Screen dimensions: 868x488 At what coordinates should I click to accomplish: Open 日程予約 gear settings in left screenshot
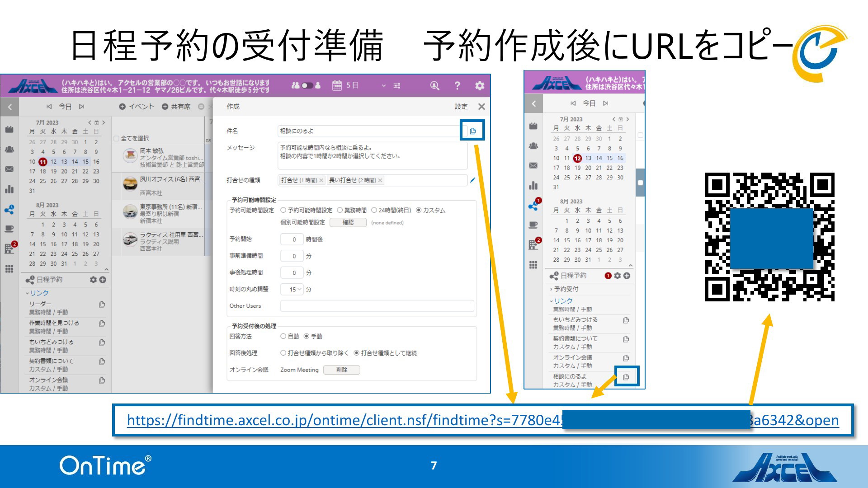[93, 280]
